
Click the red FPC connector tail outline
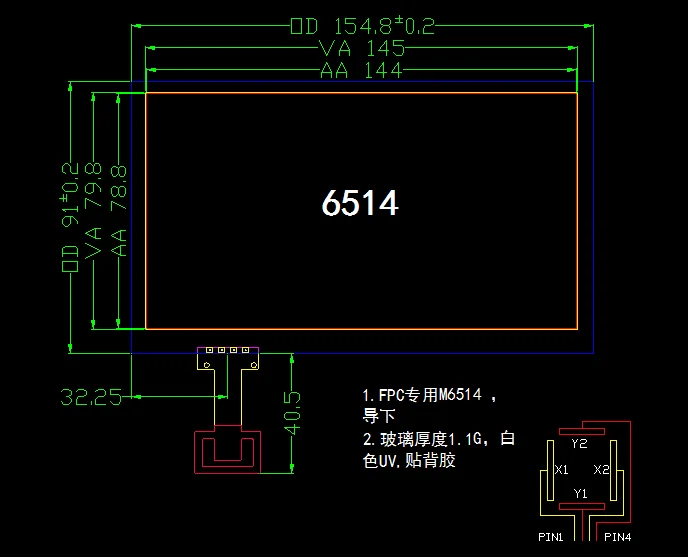(x=228, y=449)
